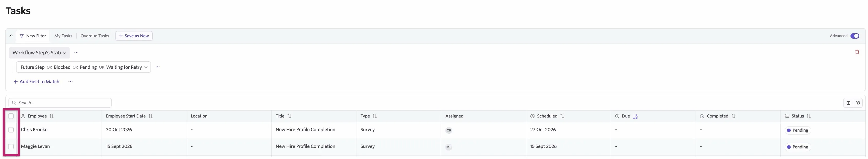Toggle the Advanced switch off
The width and height of the screenshot is (868, 159).
855,36
